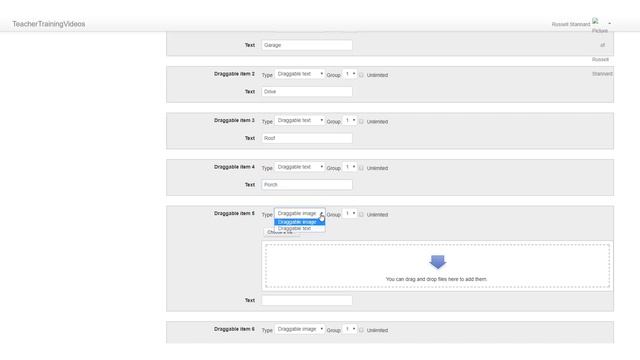
Task: Open Group dropdown for Draggable item 5
Action: 350,213
